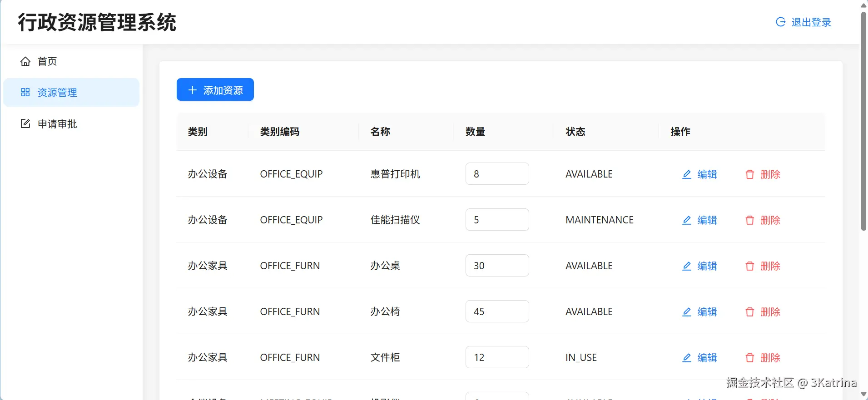Screen dimensions: 868x400
Task: Click the pencil icon in 办公椅 row
Action: [687, 312]
